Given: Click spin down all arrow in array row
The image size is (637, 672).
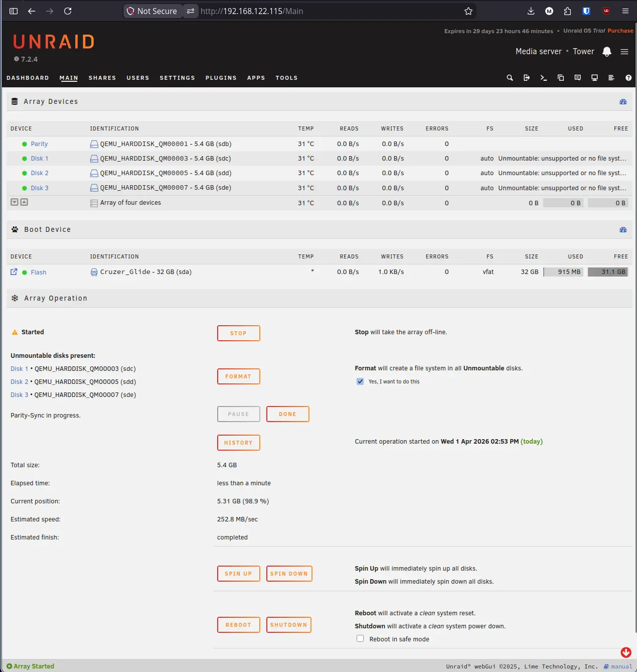Looking at the screenshot, I should pos(15,202).
